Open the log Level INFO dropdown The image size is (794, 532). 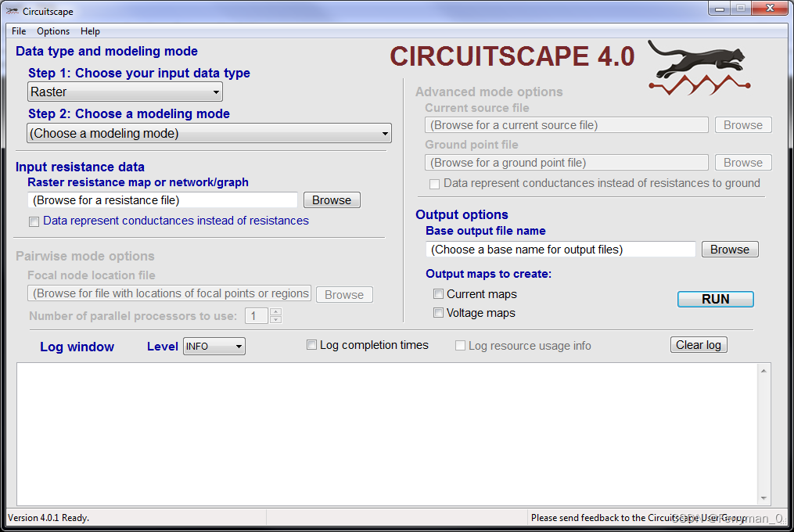214,346
